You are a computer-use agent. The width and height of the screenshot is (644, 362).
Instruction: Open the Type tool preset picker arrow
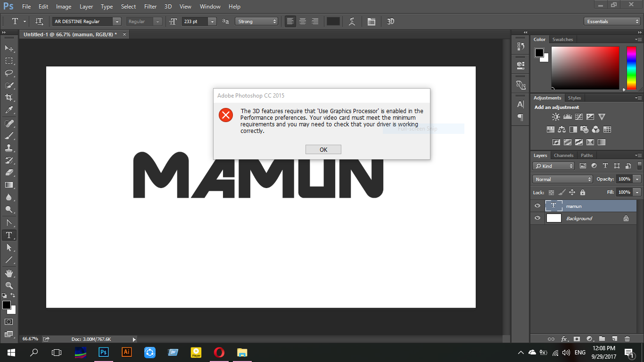pyautogui.click(x=25, y=22)
